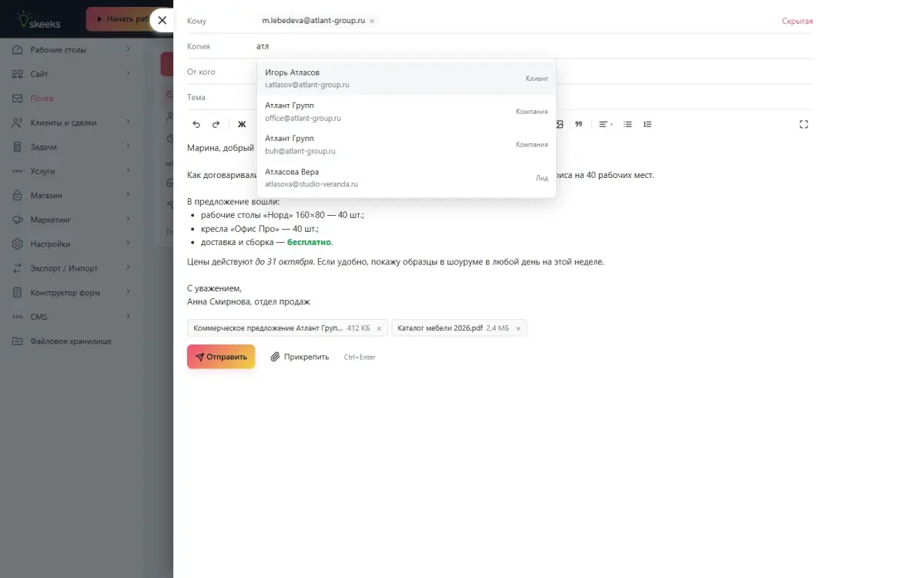The image size is (924, 578).
Task: Click the Анна Смирнова signature line
Action: click(249, 302)
